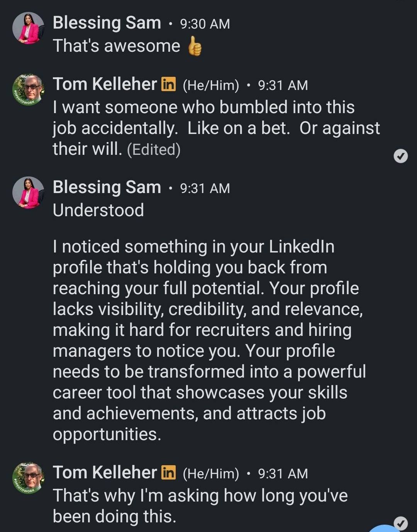This screenshot has height=532, width=417.
Task: Tap Tom Kelleher's avatar on the last message
Action: click(x=28, y=478)
